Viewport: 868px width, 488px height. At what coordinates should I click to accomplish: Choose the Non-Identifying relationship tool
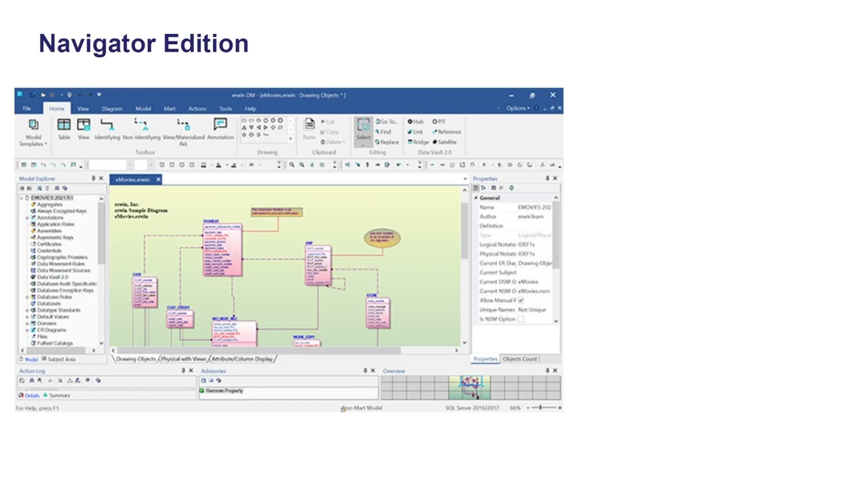click(x=141, y=129)
